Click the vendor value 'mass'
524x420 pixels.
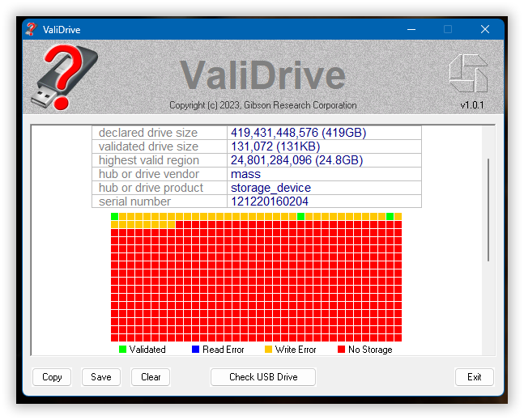click(x=245, y=174)
